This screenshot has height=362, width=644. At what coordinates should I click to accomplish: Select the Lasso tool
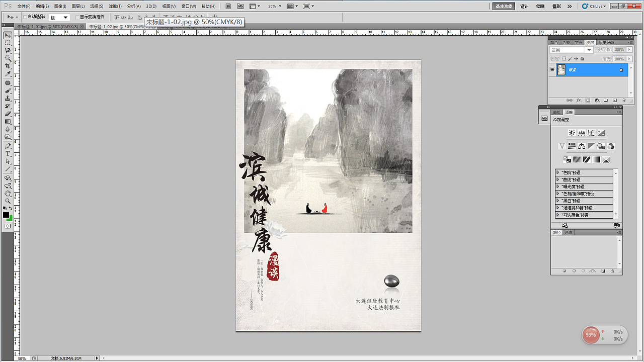pyautogui.click(x=8, y=51)
